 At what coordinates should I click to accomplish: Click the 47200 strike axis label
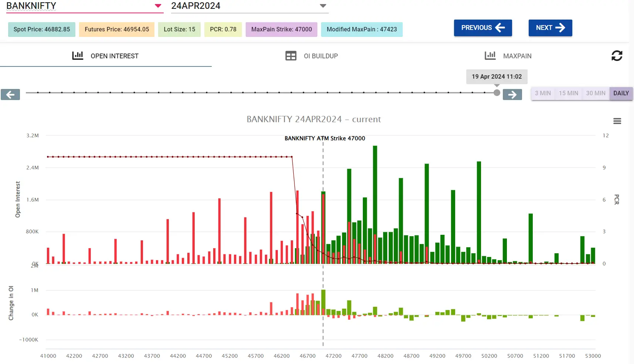(333, 356)
